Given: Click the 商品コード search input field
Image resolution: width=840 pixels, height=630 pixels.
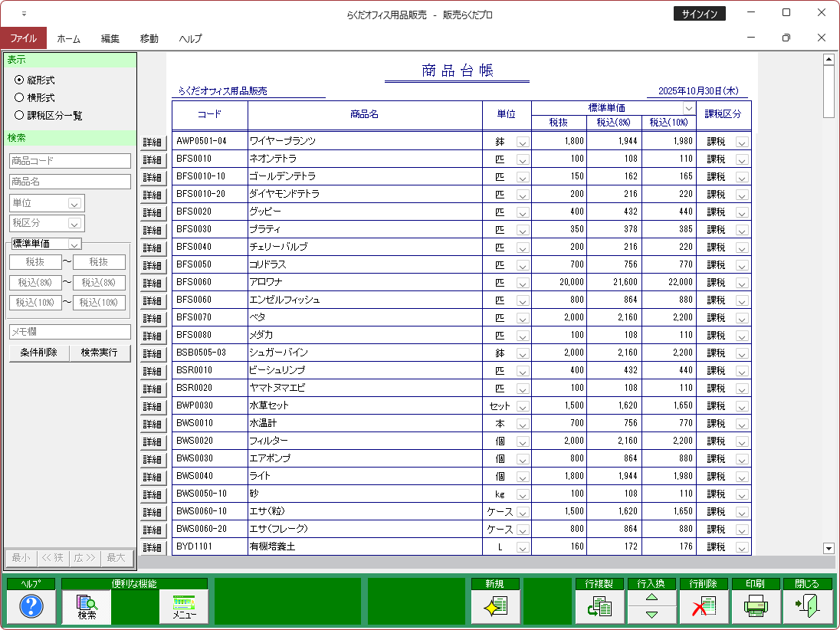Looking at the screenshot, I should pos(70,161).
